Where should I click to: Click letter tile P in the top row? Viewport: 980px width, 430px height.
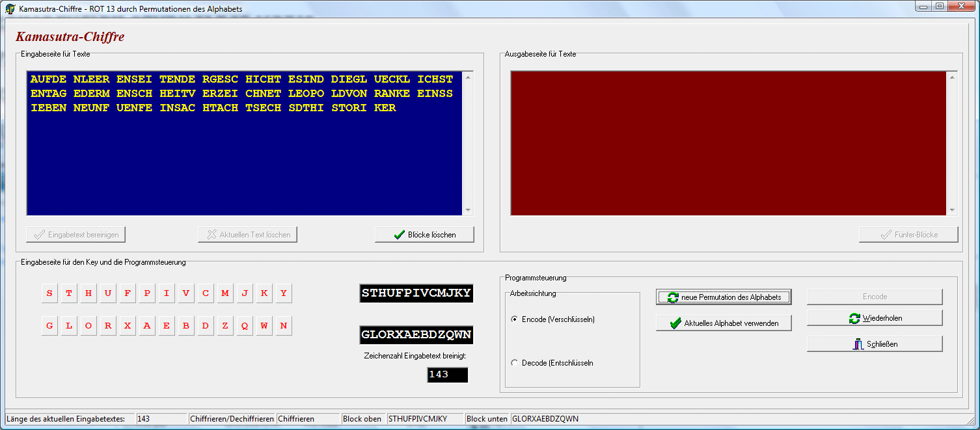(x=147, y=293)
